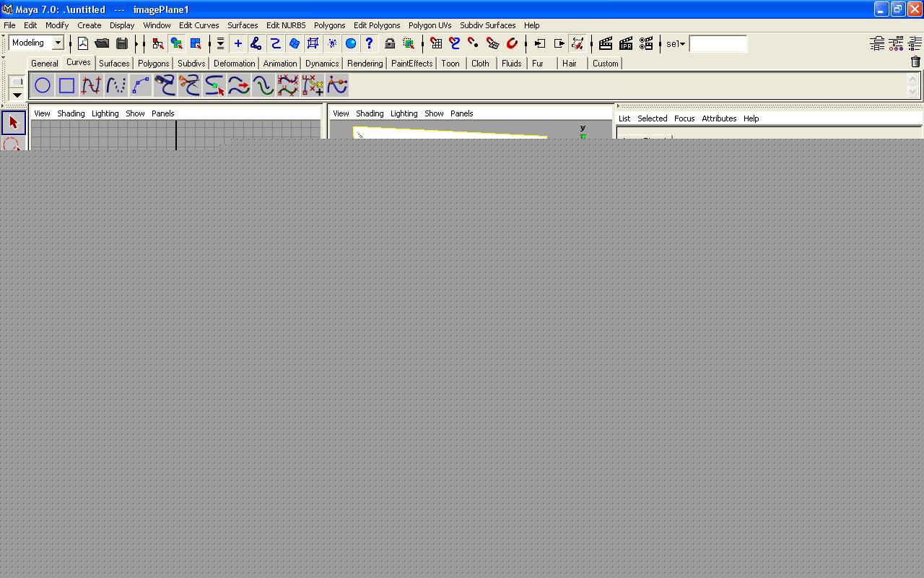Click the Attach Curves shelf icon

165,85
